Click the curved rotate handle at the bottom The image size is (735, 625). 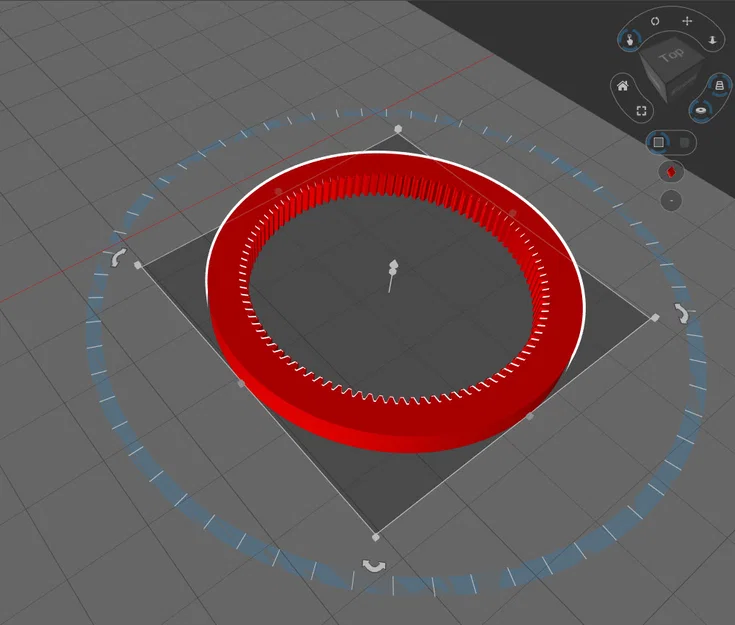click(374, 566)
